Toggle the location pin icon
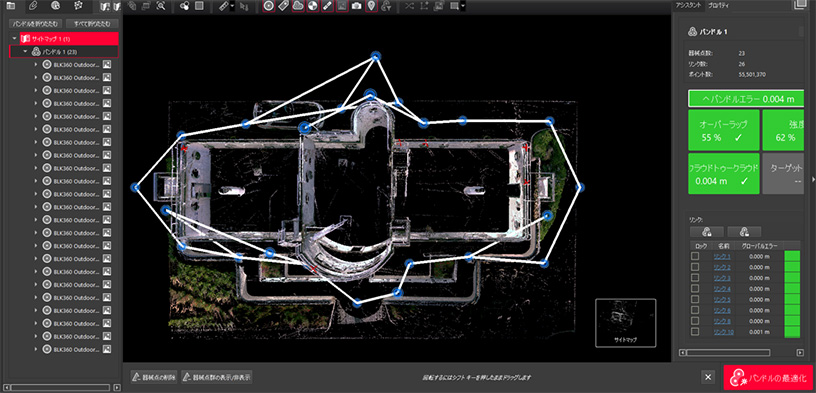This screenshot has height=393, width=816. 371,6
